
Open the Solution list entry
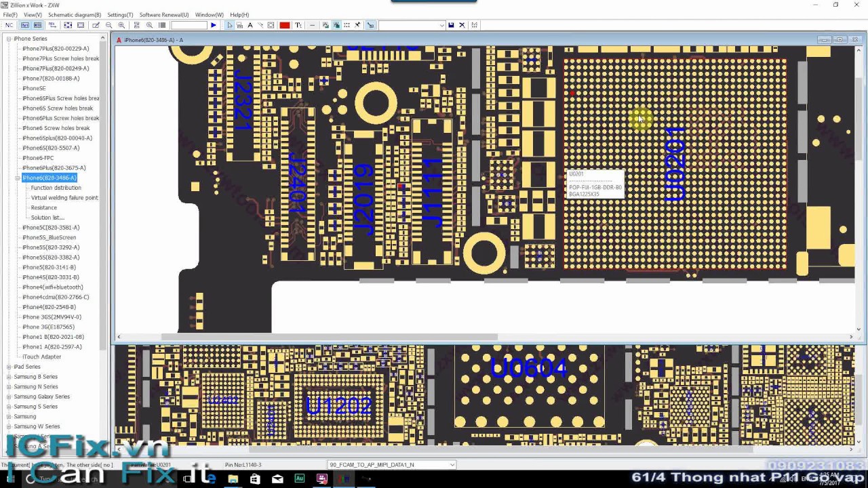pos(47,218)
